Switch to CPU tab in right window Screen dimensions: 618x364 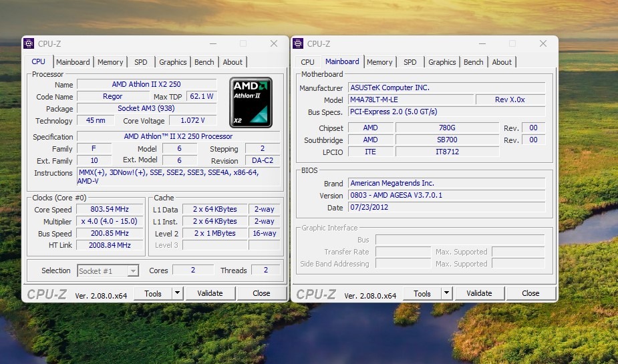click(307, 62)
